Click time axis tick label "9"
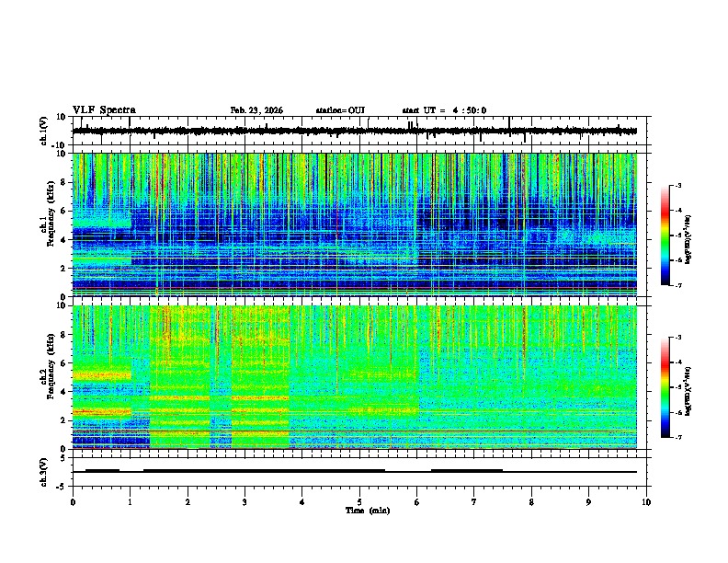 [x=588, y=502]
